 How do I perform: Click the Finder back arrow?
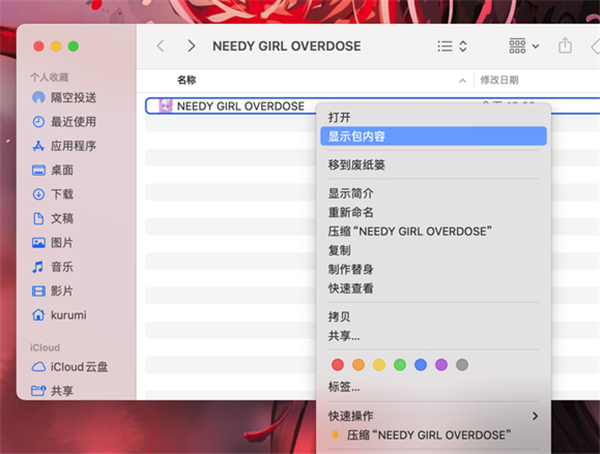tap(160, 46)
